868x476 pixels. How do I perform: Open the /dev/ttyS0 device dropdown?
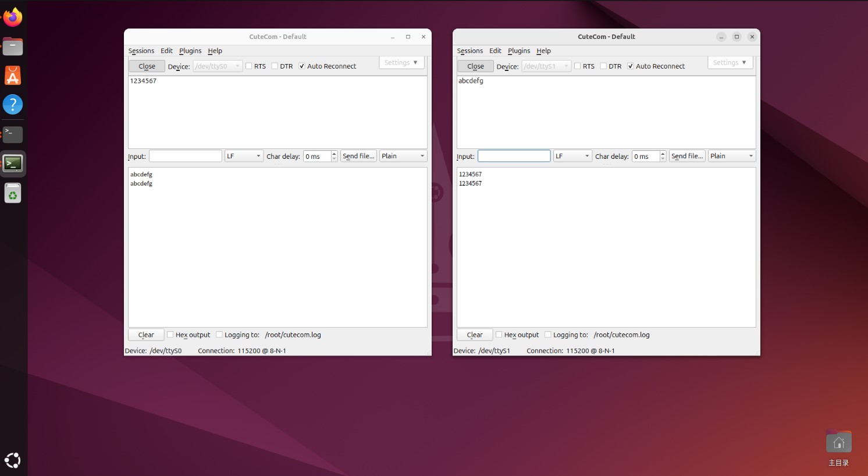coord(218,66)
